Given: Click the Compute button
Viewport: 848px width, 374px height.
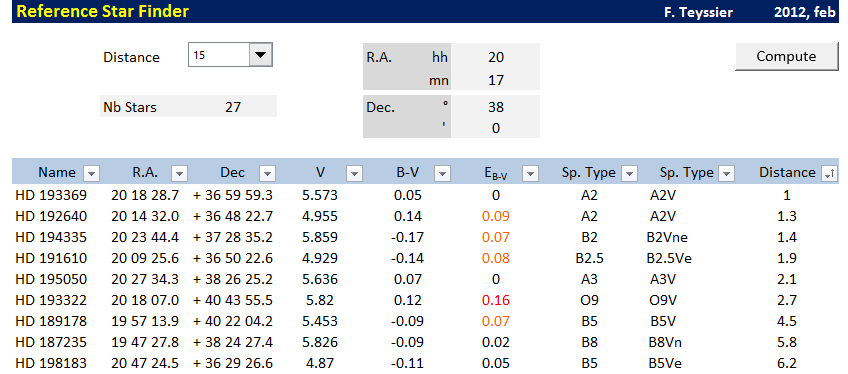Looking at the screenshot, I should [786, 56].
